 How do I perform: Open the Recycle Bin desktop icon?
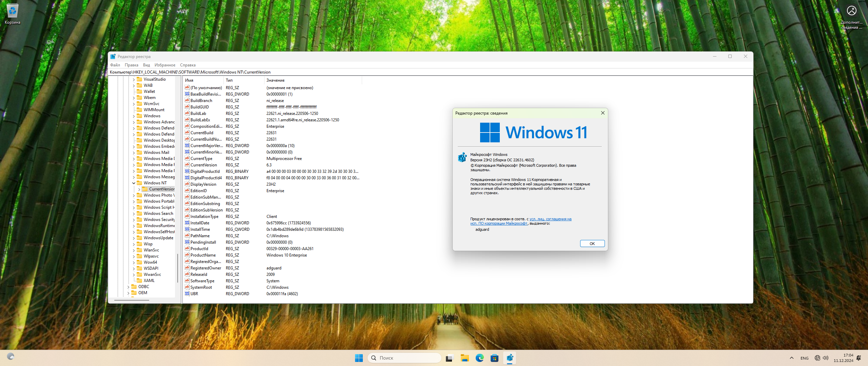13,14
